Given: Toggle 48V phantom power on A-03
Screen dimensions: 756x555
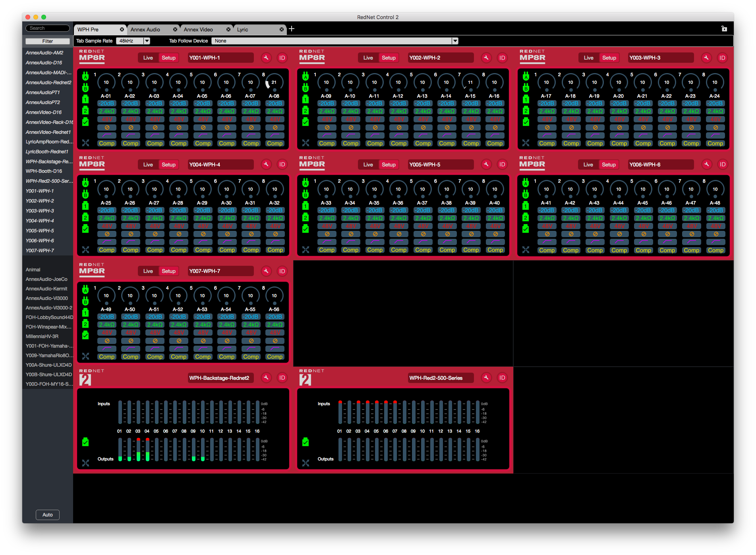Looking at the screenshot, I should pos(155,119).
